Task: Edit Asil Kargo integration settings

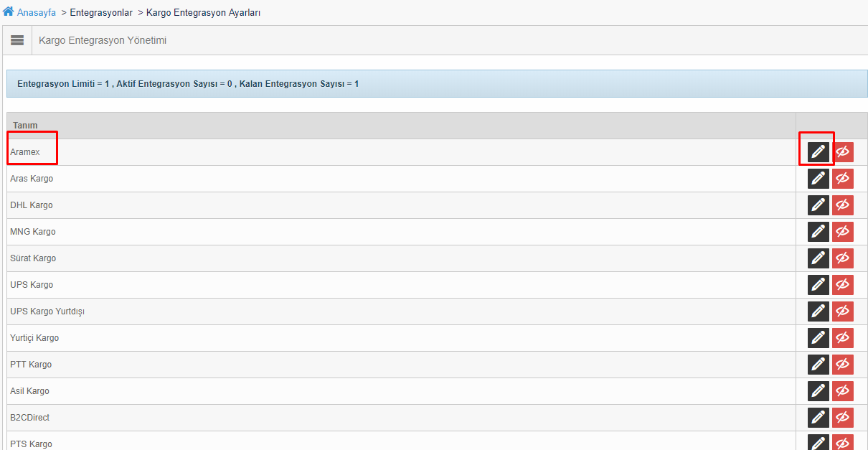Action: pyautogui.click(x=819, y=391)
